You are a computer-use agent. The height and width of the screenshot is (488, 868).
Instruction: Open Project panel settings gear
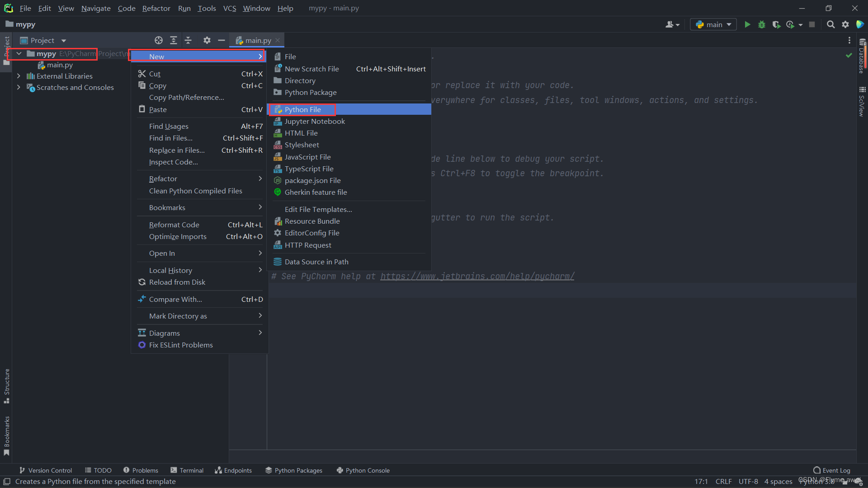click(x=207, y=40)
